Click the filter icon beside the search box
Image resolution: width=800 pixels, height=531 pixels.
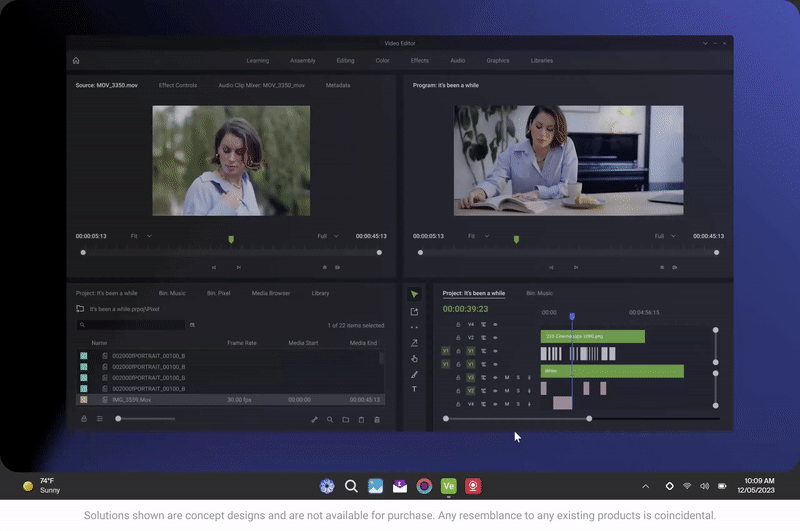click(192, 325)
